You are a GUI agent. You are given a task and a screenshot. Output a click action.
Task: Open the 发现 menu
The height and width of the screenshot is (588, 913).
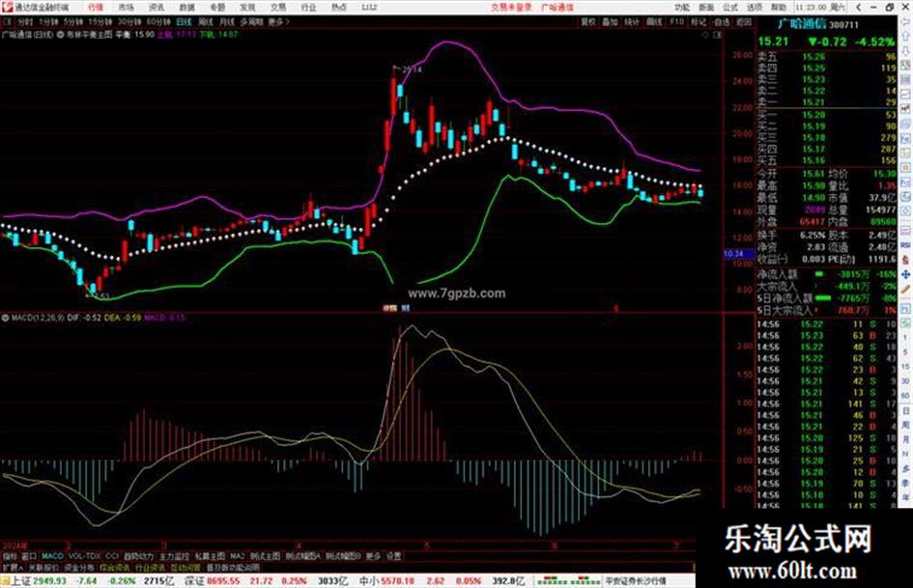pos(247,8)
